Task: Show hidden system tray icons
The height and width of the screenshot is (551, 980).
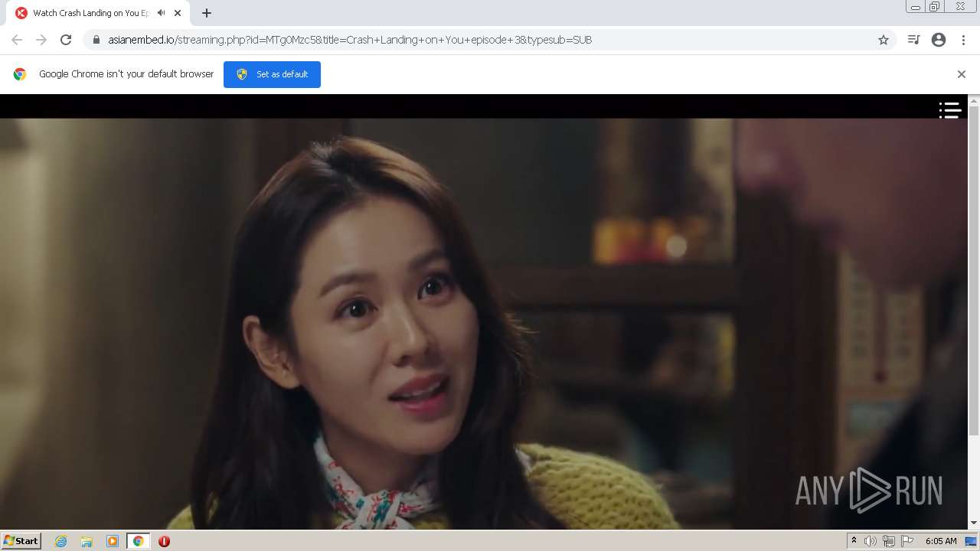Action: pos(854,541)
